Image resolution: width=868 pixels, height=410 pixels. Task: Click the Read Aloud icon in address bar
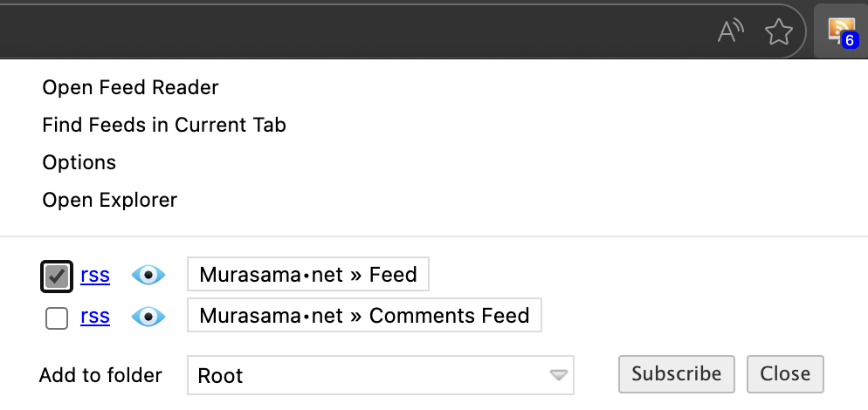pos(730,32)
